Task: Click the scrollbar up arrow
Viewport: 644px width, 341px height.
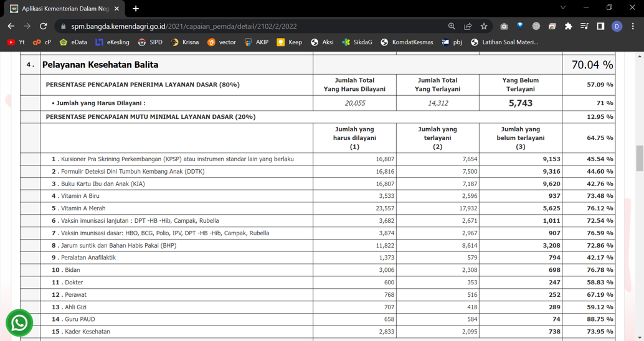Action: point(640,55)
